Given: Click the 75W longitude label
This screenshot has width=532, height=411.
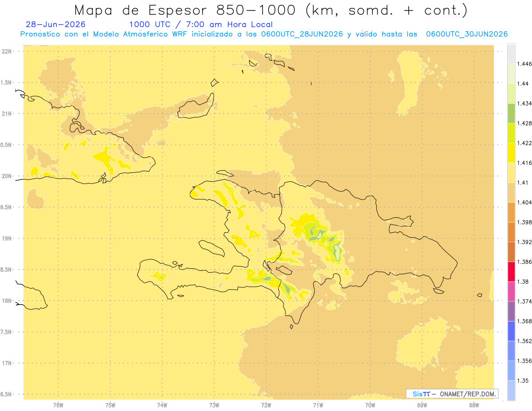Looking at the screenshot, I should click(x=110, y=405).
